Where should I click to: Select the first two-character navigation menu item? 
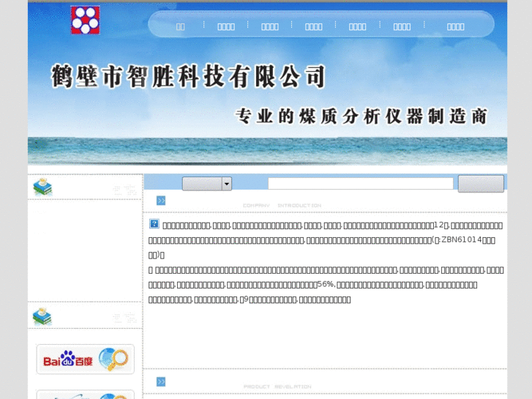[x=180, y=27]
